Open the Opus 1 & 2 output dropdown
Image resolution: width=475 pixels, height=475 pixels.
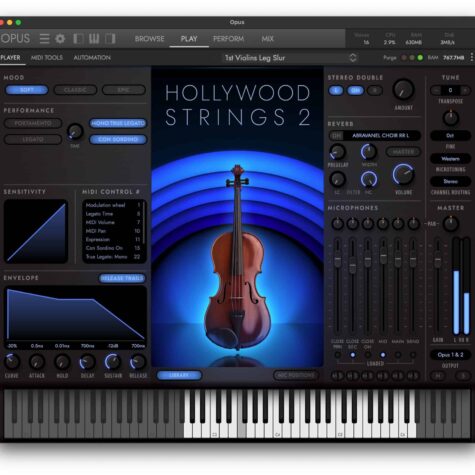coord(450,355)
